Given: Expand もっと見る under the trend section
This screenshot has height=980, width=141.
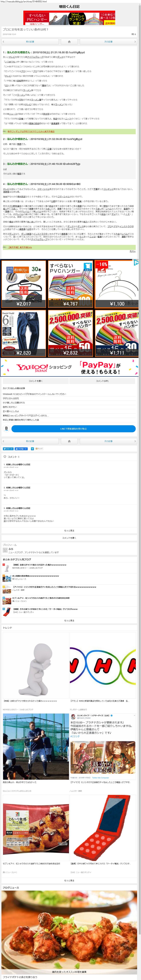Looking at the screenshot, I should [69, 880].
